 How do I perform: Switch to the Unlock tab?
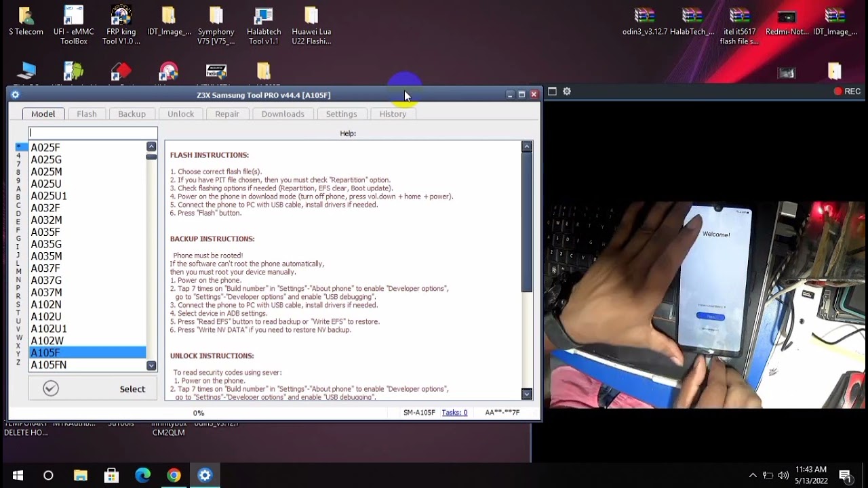[x=180, y=114]
